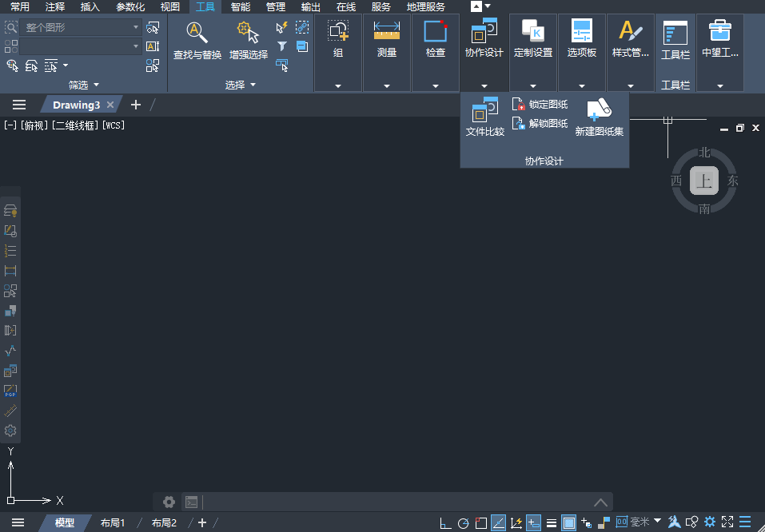Screen dimensions: 765x532
Task: Switch to the 地理服务 ribbon tab
Action: (x=426, y=7)
